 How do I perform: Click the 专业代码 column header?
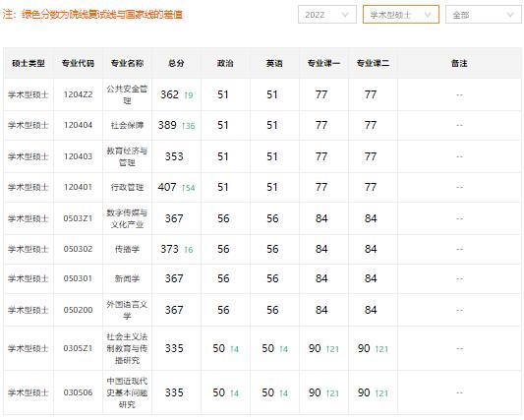click(79, 63)
